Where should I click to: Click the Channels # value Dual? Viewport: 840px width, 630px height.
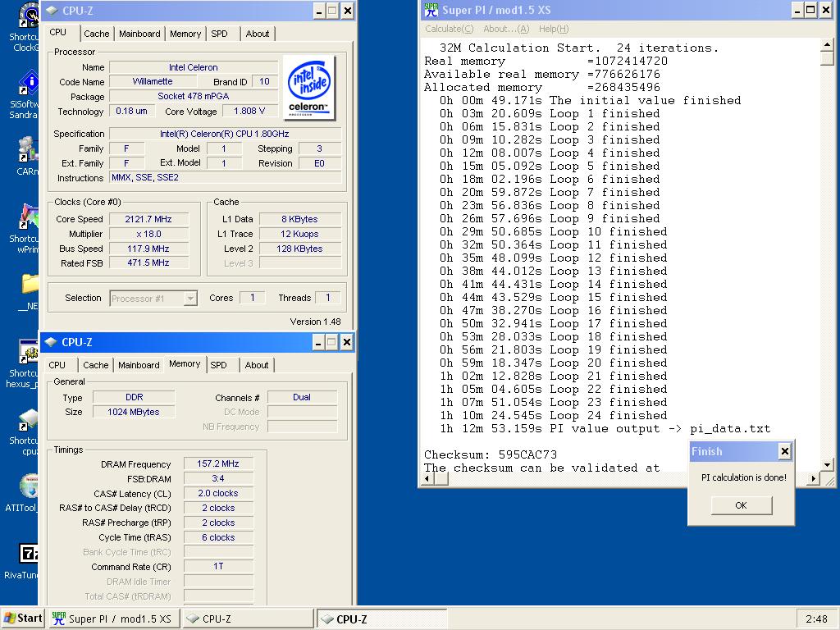pos(302,398)
